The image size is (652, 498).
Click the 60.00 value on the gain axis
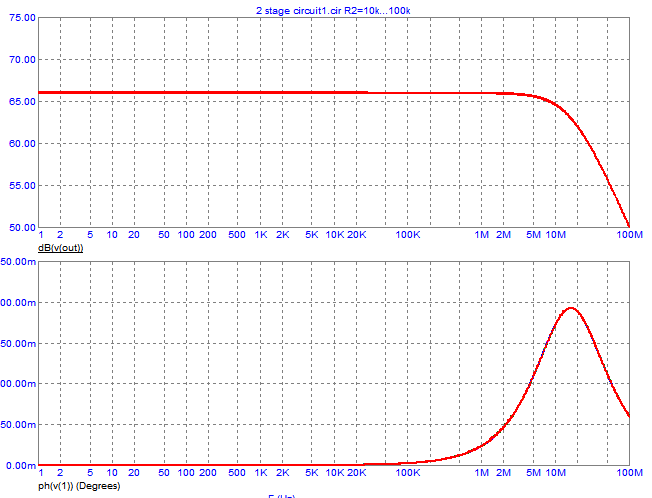tap(22, 143)
